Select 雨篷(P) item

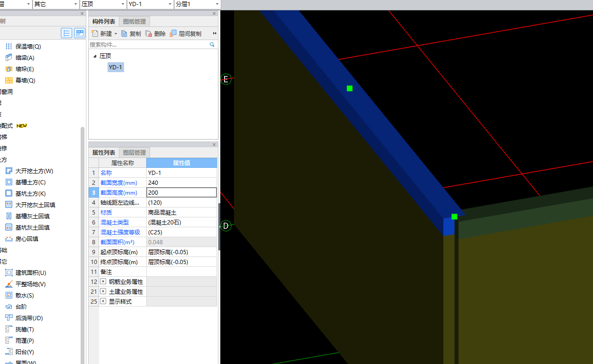[x=25, y=341]
